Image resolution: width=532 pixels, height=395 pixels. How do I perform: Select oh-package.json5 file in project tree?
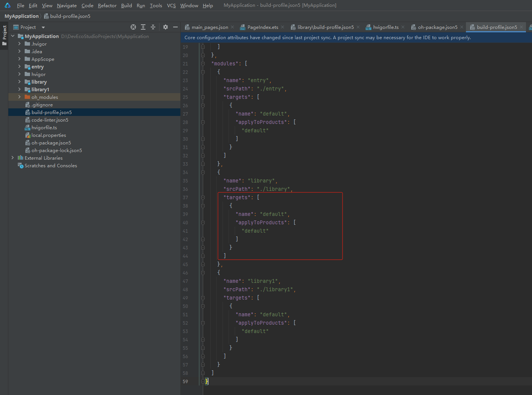click(x=51, y=143)
